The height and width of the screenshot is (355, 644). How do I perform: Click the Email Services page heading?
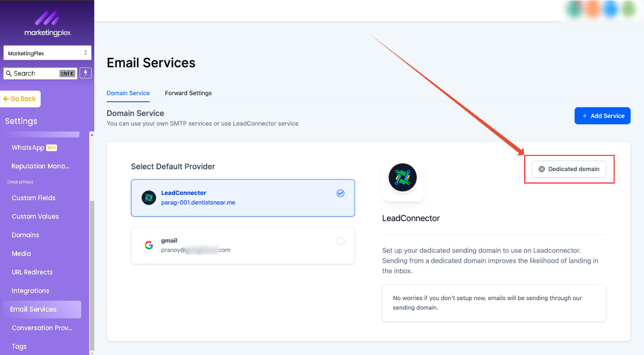click(151, 63)
